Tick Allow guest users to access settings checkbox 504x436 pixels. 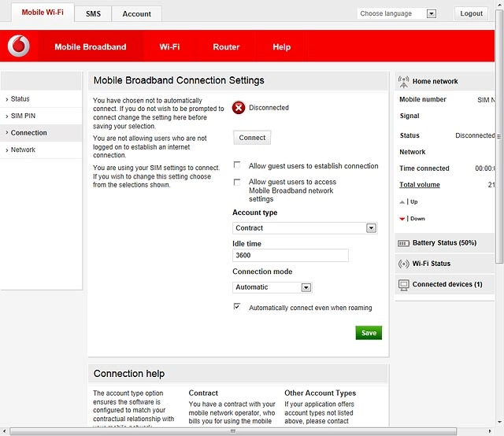click(x=237, y=182)
